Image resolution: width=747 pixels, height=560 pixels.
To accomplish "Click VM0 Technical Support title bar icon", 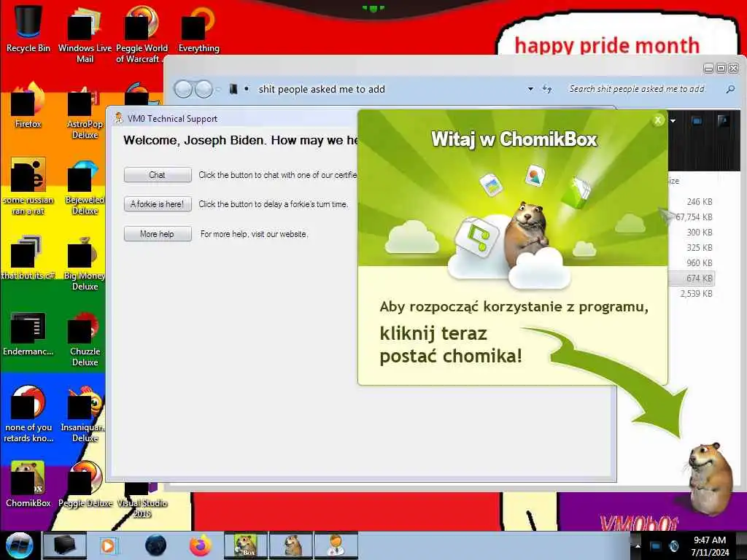I will pyautogui.click(x=119, y=118).
